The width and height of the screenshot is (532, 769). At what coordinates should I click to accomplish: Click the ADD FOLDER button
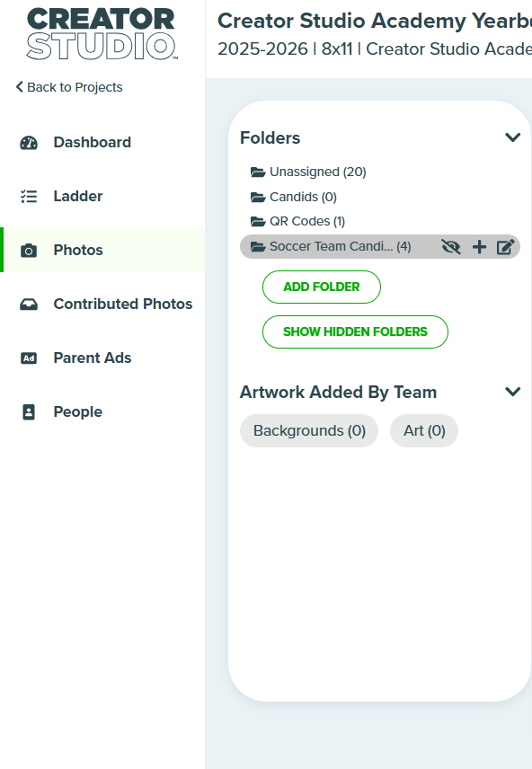coord(322,287)
